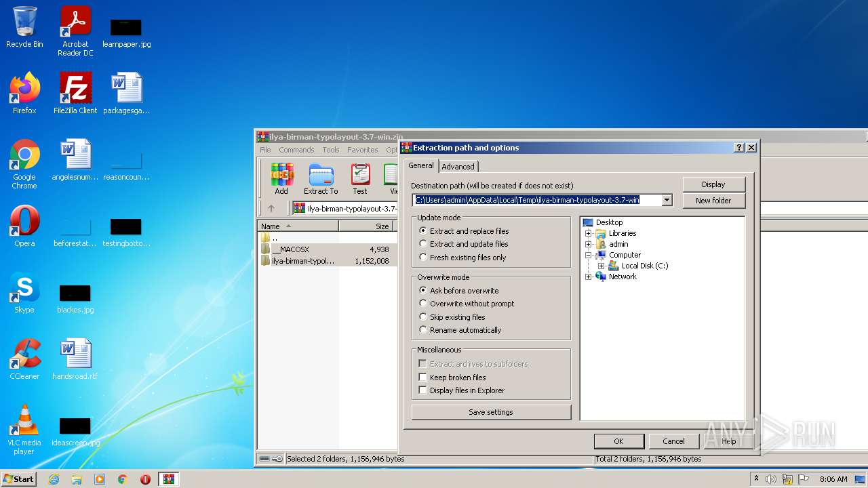Switch to the Advanced tab
The width and height of the screenshot is (868, 488).
pyautogui.click(x=458, y=167)
